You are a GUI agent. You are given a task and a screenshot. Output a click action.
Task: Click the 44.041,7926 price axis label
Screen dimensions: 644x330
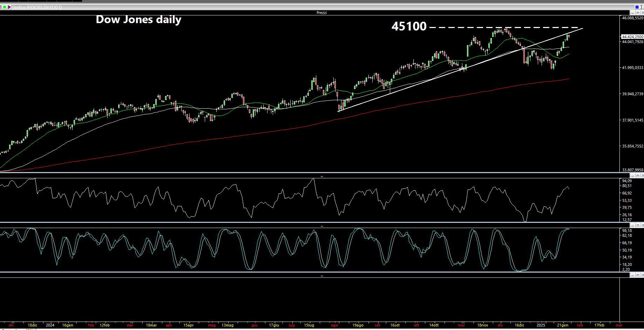click(x=633, y=42)
